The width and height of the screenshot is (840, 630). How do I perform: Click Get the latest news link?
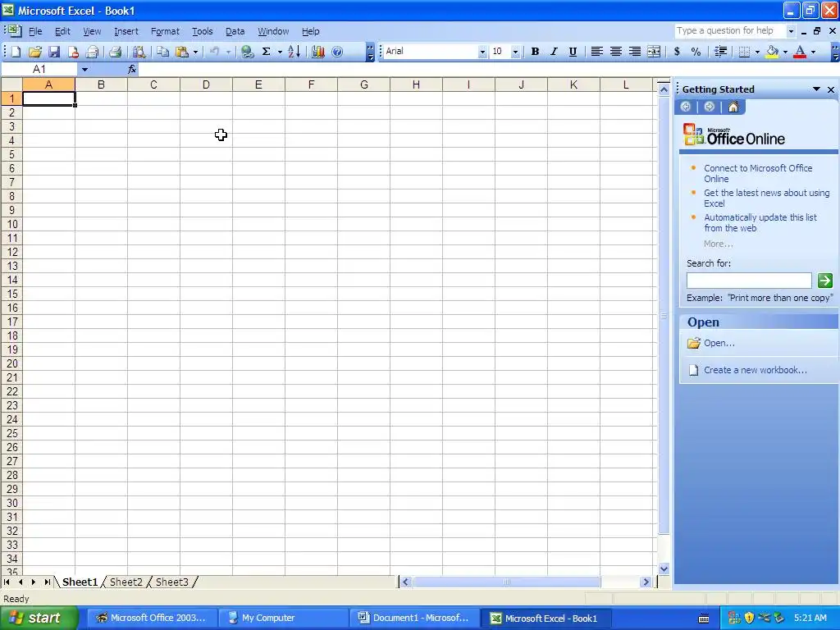coord(767,198)
